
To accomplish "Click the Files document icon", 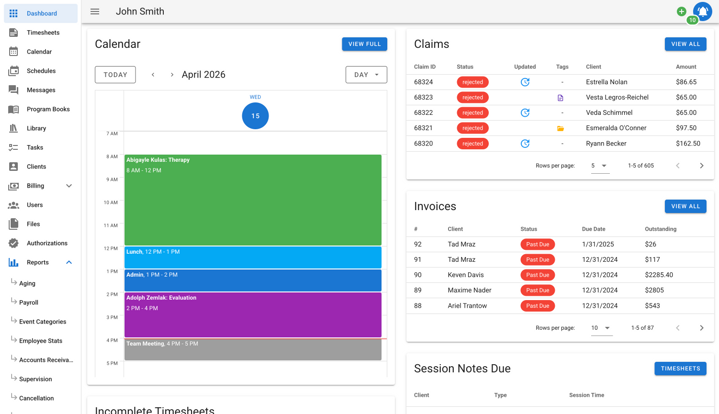I will (x=13, y=224).
